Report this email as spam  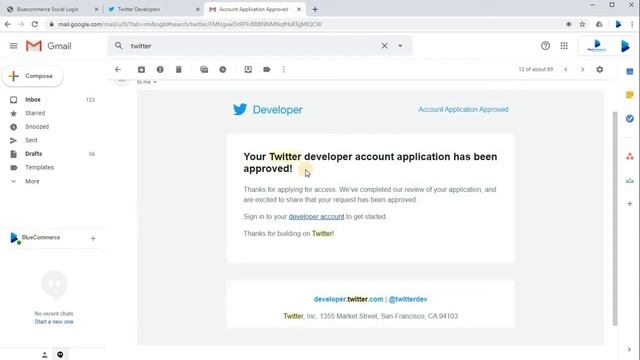(x=160, y=69)
